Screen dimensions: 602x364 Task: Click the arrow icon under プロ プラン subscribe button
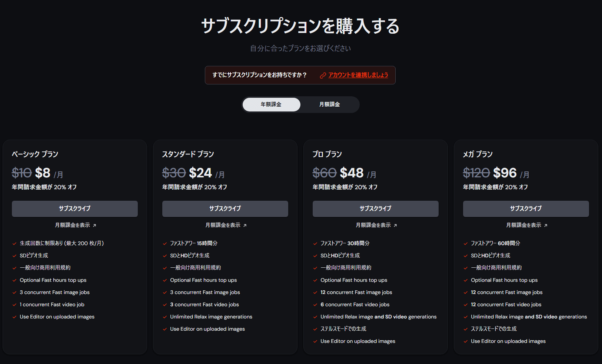tap(395, 226)
